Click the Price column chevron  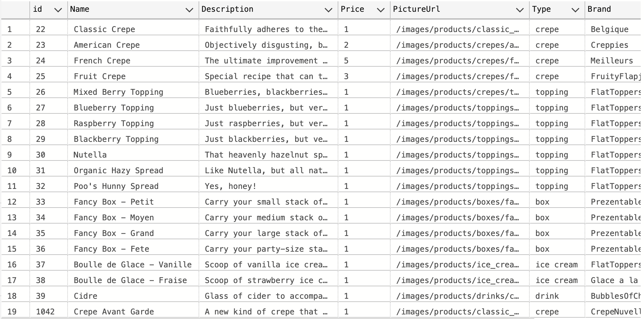380,10
